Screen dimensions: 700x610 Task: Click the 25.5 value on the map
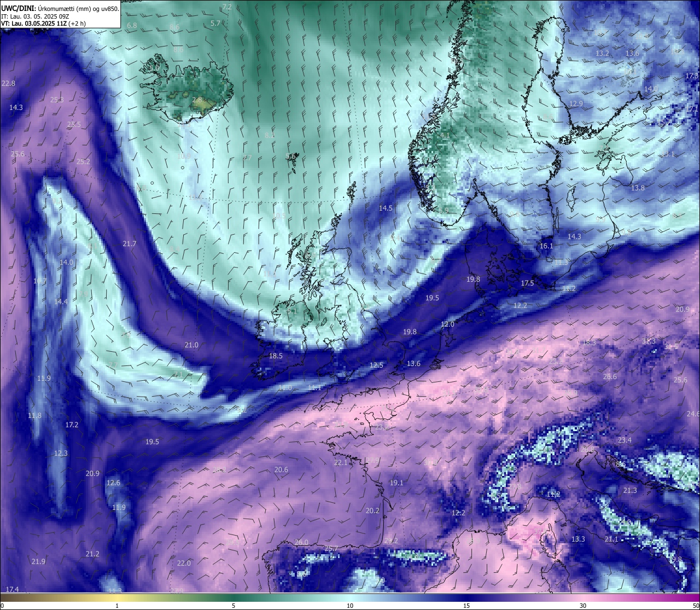(x=74, y=125)
